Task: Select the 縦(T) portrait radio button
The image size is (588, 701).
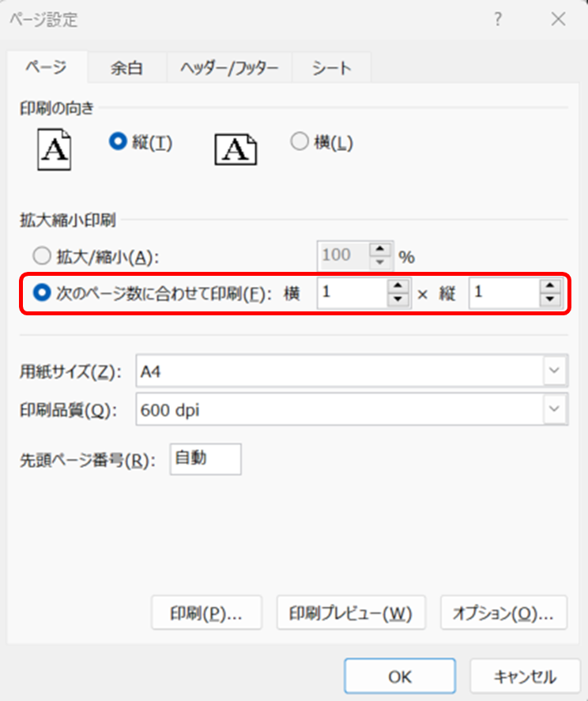Action: click(119, 142)
